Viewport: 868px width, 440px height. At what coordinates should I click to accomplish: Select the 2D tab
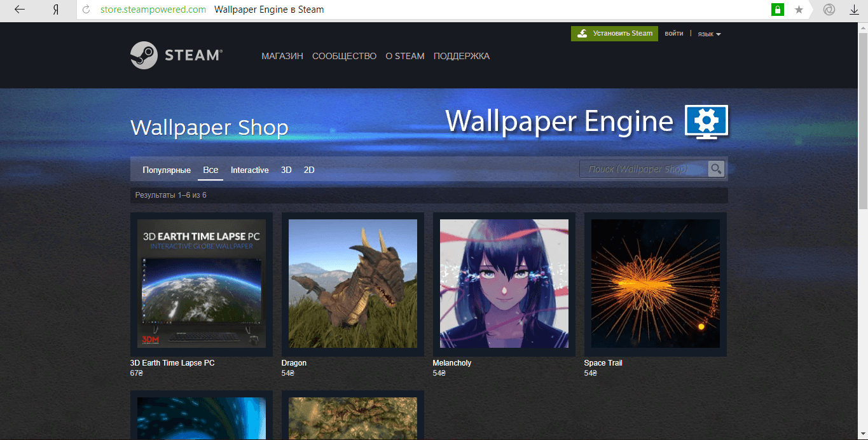tap(309, 170)
